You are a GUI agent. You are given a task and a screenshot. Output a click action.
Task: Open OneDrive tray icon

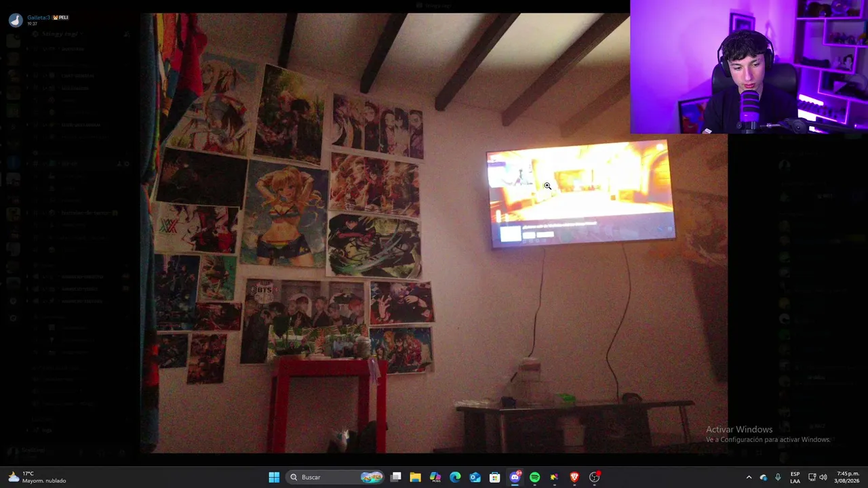[x=764, y=477]
